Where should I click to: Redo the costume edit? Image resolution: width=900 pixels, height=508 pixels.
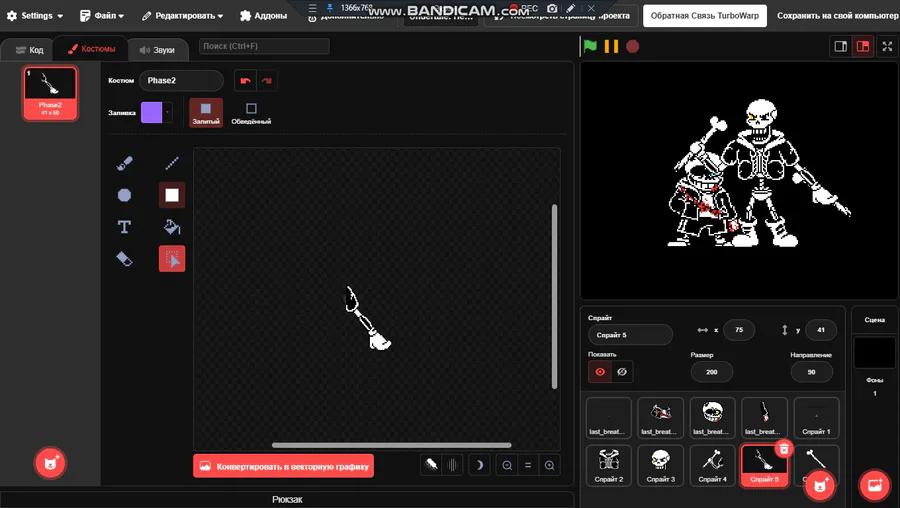(x=266, y=80)
